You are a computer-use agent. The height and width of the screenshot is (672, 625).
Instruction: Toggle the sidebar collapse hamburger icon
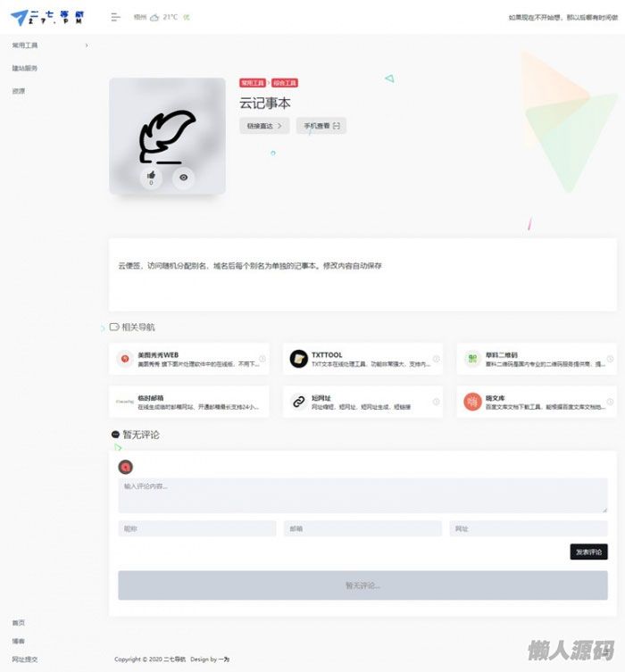[x=115, y=17]
